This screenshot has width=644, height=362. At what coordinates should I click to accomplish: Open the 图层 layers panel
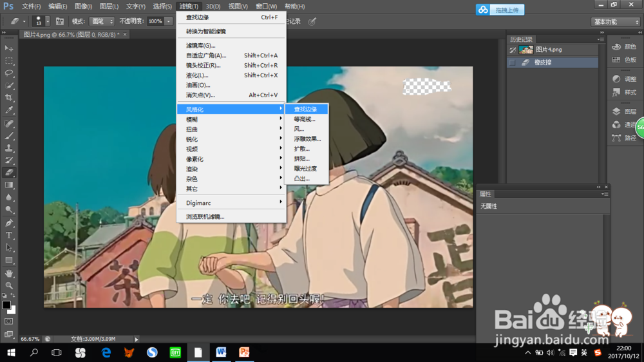tap(624, 111)
